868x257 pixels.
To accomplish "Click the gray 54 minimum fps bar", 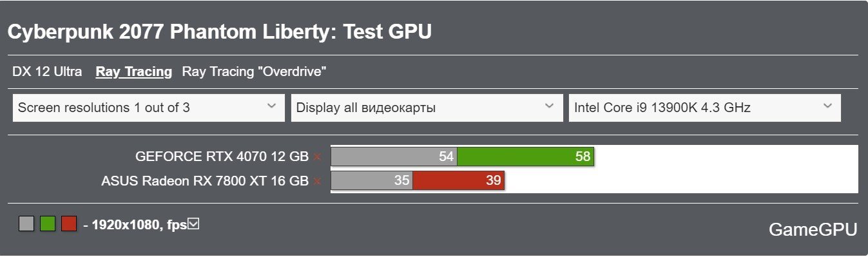I will tap(394, 157).
